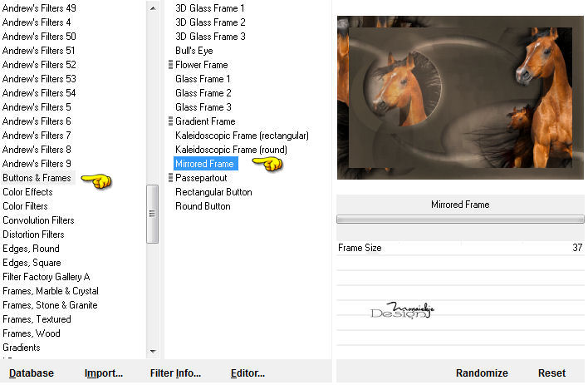Adjust the Frame Size slider
Image resolution: width=588 pixels, height=385 pixels.
coord(460,248)
